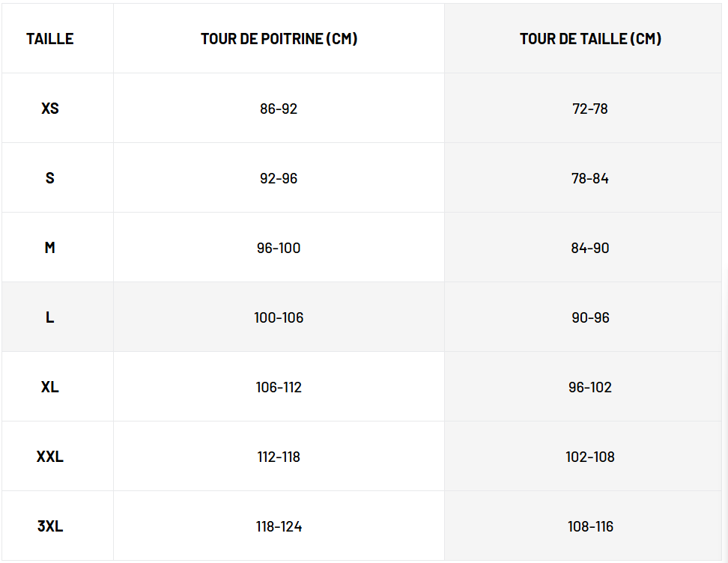The height and width of the screenshot is (563, 728).
Task: Select the 96-102 waist measurement cell
Action: click(x=590, y=387)
